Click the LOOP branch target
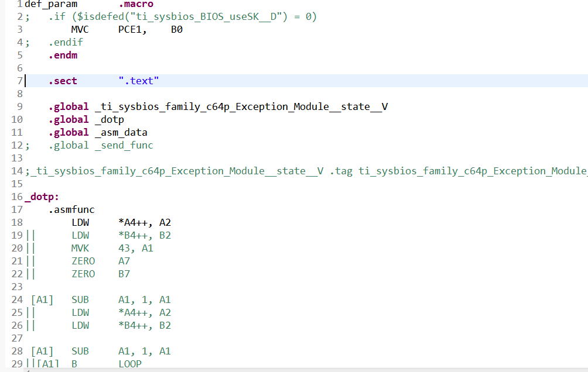 coord(130,364)
